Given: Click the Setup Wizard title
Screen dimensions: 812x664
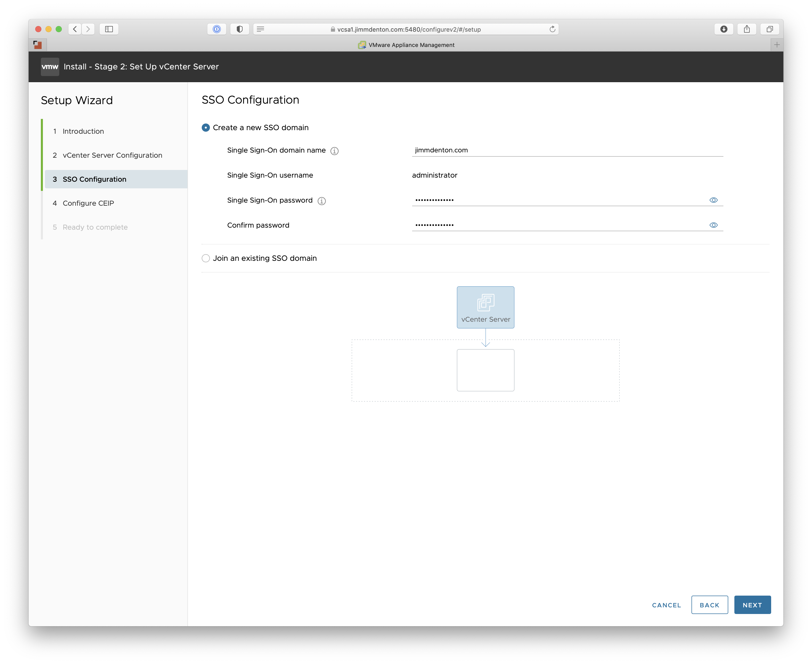Looking at the screenshot, I should click(x=77, y=100).
